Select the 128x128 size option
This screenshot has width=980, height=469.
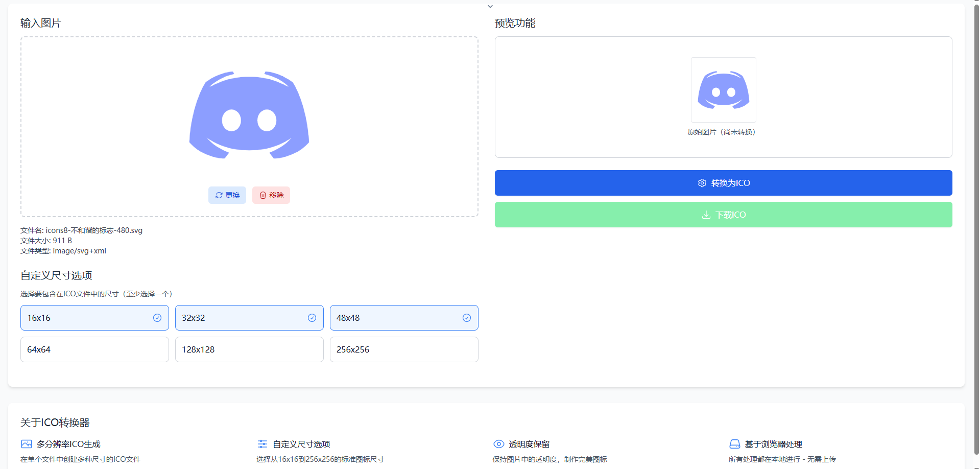pyautogui.click(x=249, y=349)
